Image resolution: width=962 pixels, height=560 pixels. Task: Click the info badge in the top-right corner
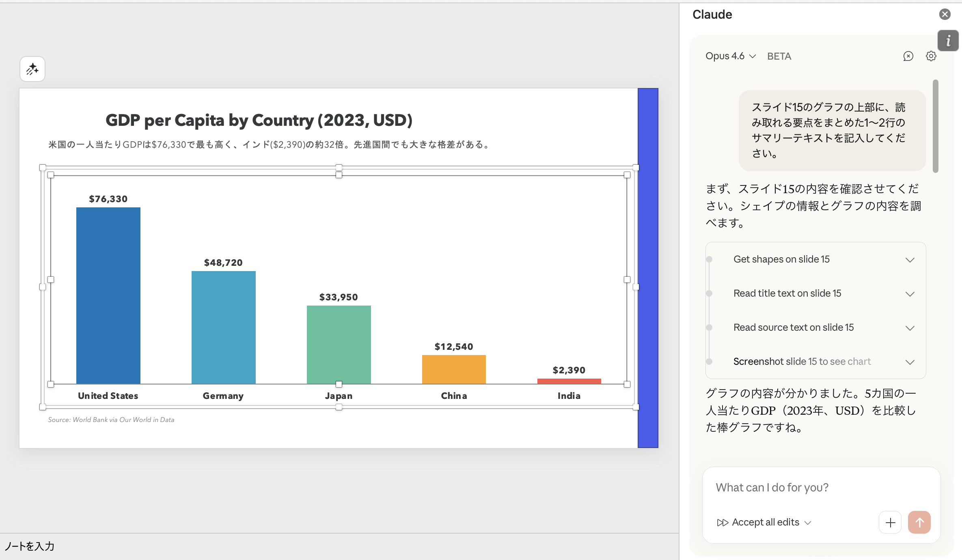click(948, 41)
